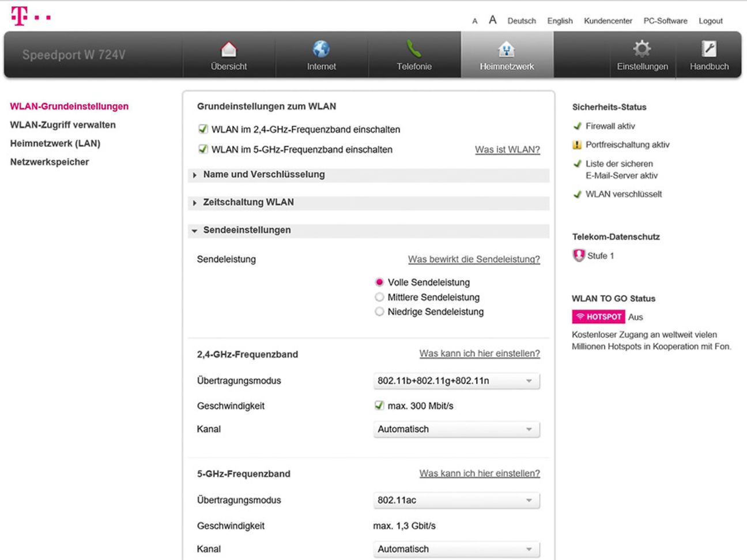Toggle WLAN 5-GHz-Frequenzband checkbox
Image resolution: width=747 pixels, height=560 pixels.
point(203,149)
